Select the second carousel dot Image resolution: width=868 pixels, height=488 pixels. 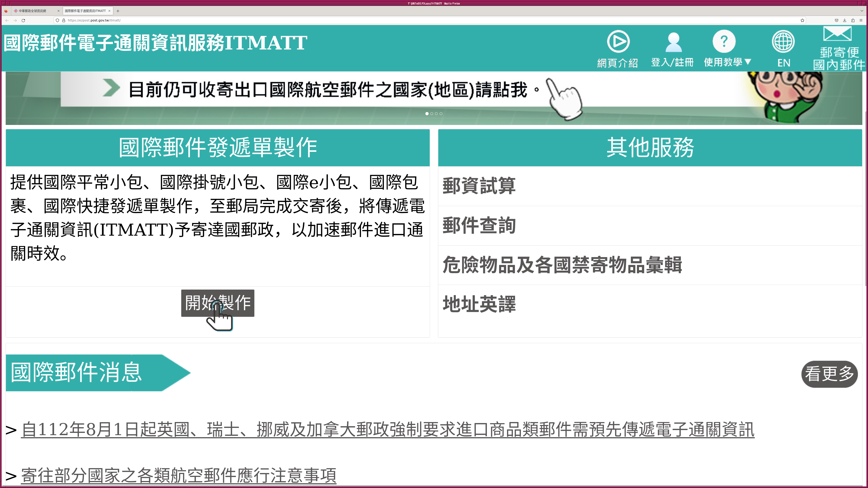(x=432, y=114)
